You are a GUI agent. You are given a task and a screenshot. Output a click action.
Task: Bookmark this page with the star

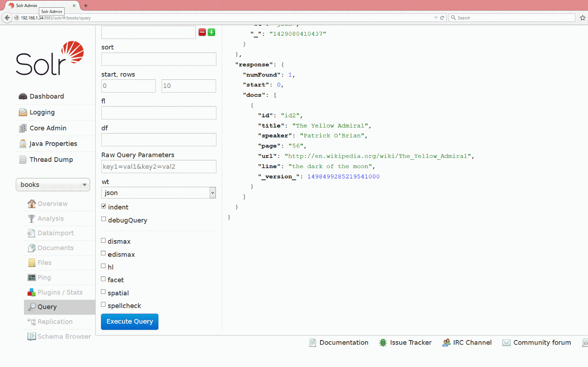[x=582, y=18]
